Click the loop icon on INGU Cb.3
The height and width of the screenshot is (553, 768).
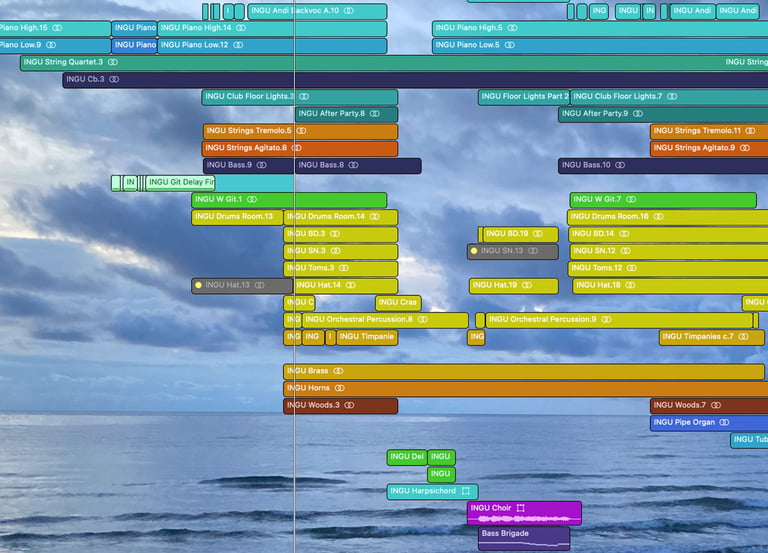point(114,79)
